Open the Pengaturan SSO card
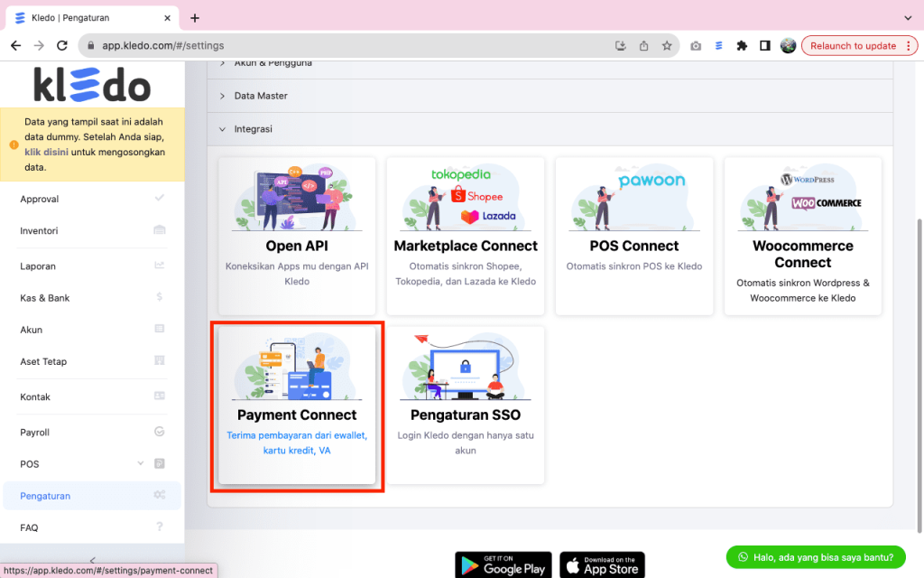The image size is (924, 578). click(x=466, y=406)
